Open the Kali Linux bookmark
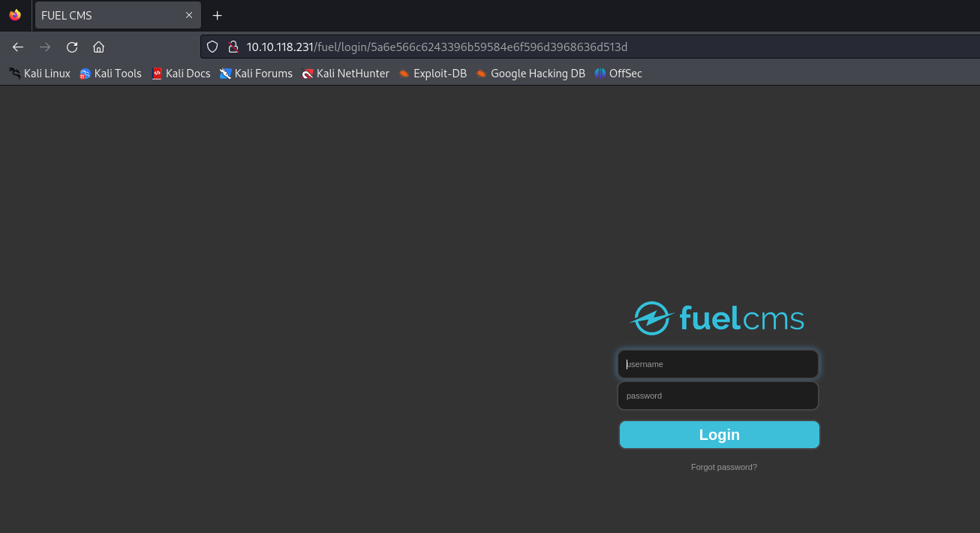Image resolution: width=980 pixels, height=533 pixels. coord(40,74)
